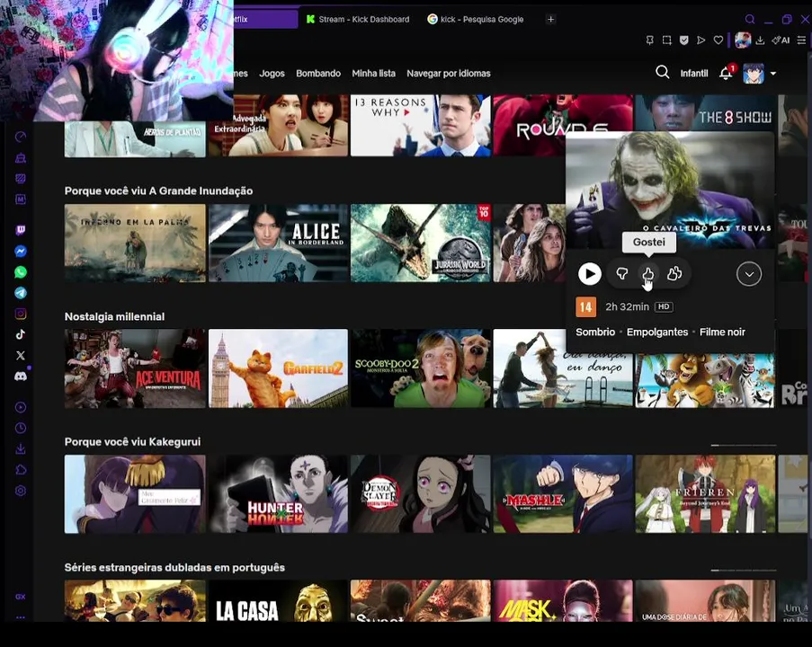This screenshot has height=647, width=812.
Task: Open WhatsApp from the sidebar
Action: click(x=20, y=272)
